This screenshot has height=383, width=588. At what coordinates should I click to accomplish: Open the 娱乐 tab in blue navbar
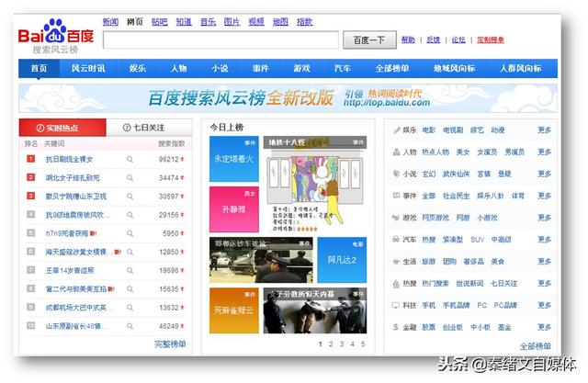coord(138,68)
